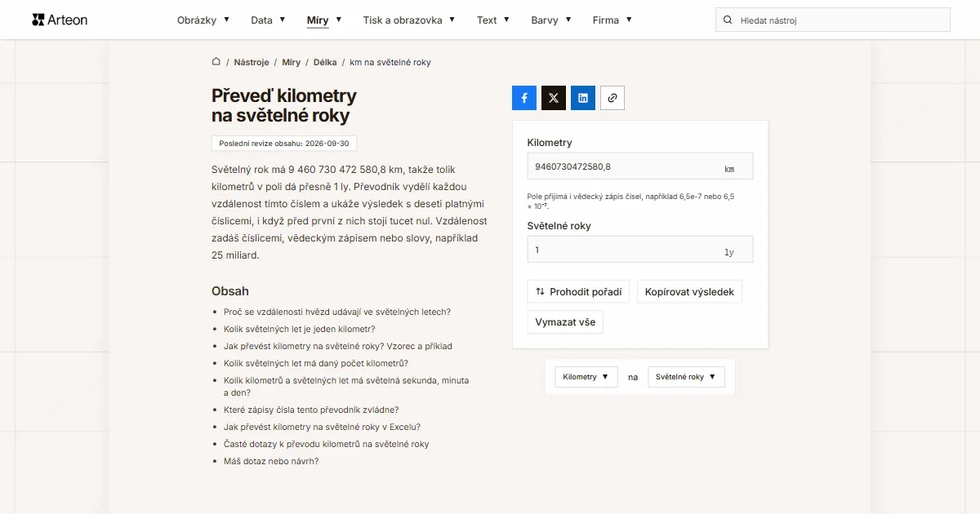Click Kopírovat výsledek button
Image resolution: width=980 pixels, height=514 pixels.
[x=689, y=291]
